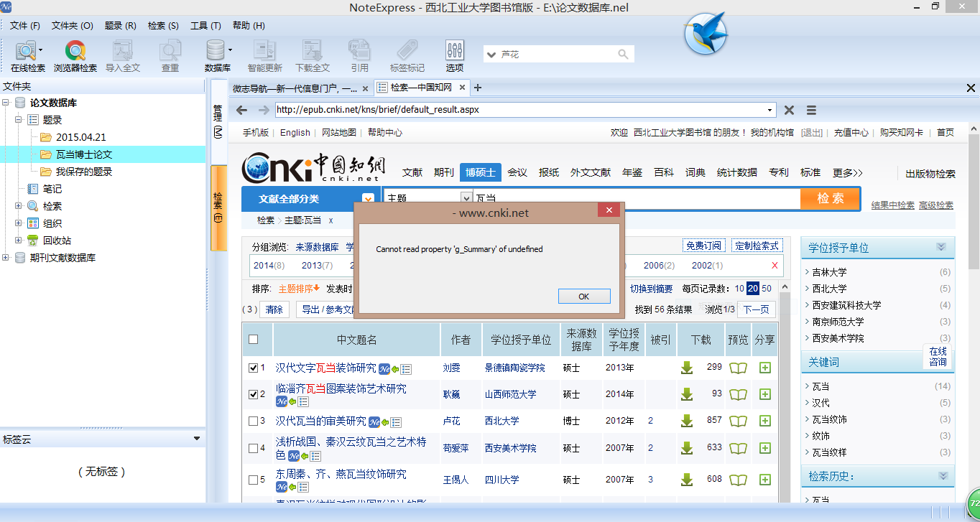Screen dimensions: 980x522
Task: Click the 2015.04.21 folder
Action: point(81,137)
